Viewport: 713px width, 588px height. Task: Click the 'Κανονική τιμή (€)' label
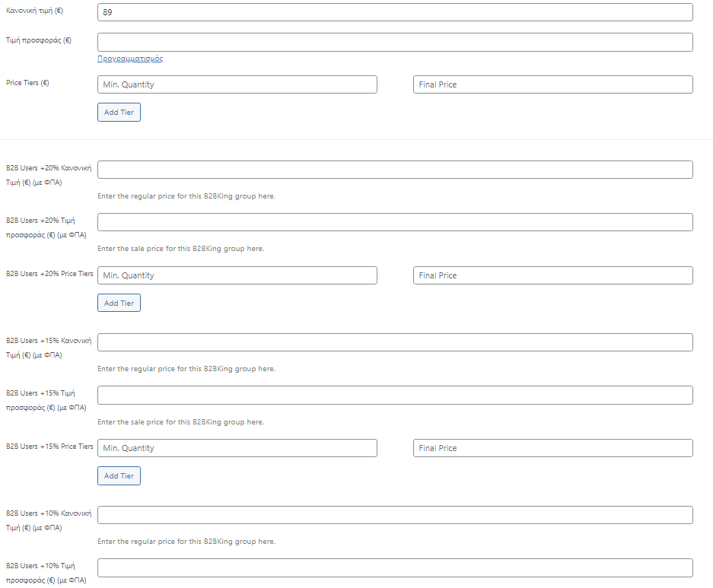34,11
